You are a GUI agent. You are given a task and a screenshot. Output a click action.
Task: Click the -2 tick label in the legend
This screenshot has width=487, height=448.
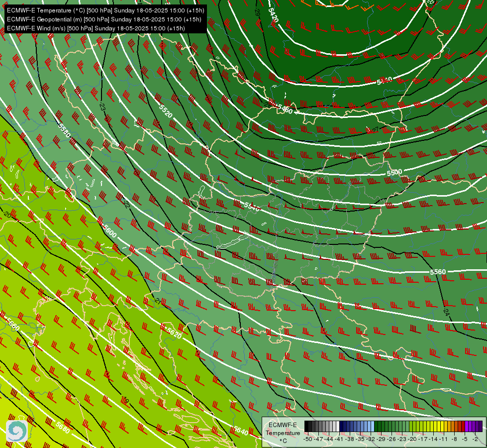tap(475, 439)
